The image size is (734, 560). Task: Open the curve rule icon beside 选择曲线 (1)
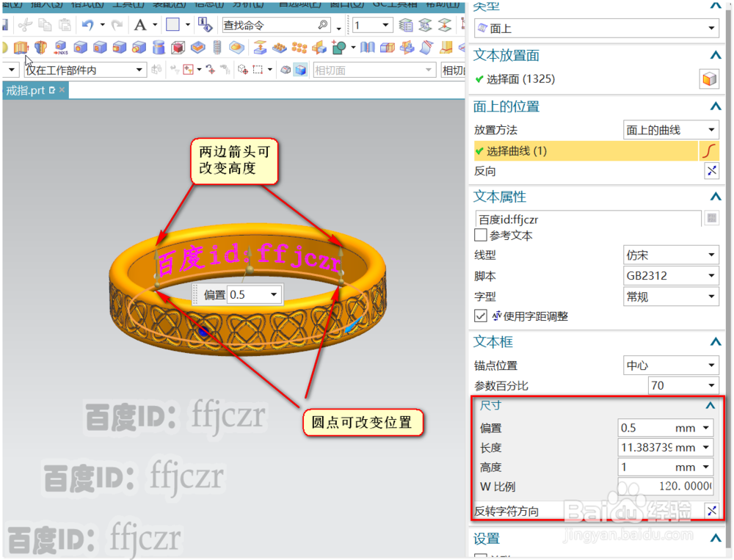(710, 151)
